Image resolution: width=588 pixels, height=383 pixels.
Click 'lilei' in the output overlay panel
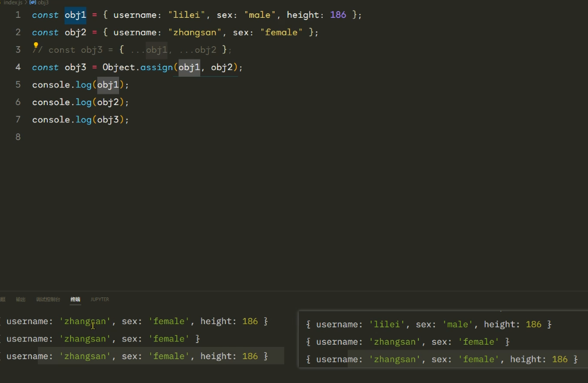[x=387, y=324]
